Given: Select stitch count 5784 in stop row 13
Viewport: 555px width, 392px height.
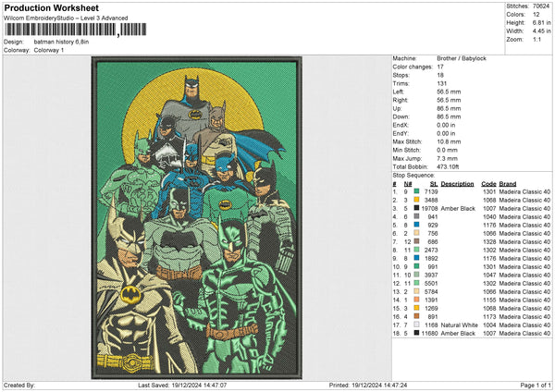Looking at the screenshot, I should click(x=431, y=291).
